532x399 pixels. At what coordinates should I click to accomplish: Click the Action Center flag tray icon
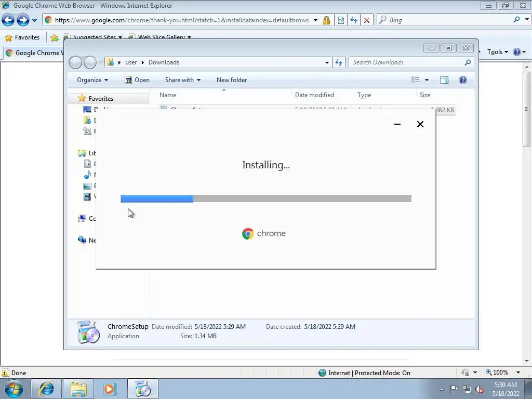[x=454, y=389]
